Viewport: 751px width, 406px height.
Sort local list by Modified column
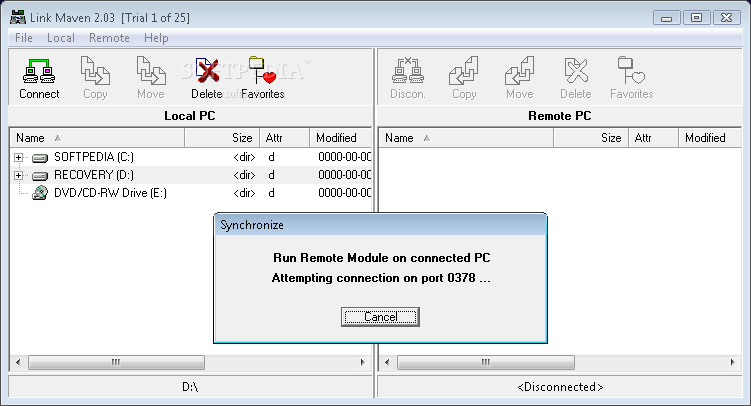(x=341, y=138)
